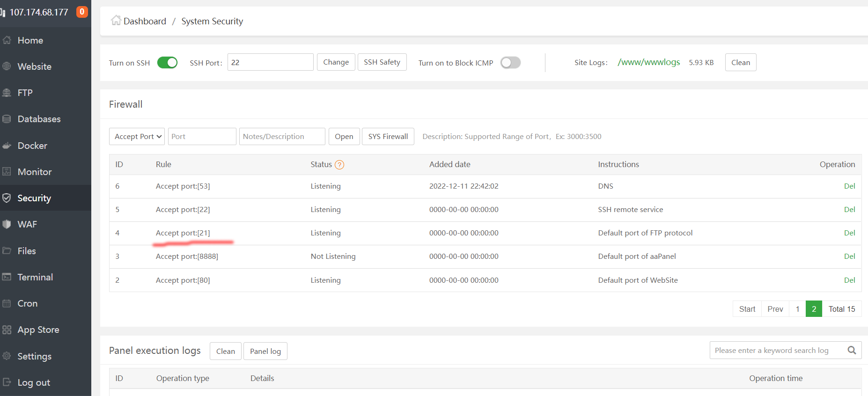The width and height of the screenshot is (868, 396).
Task: Turn off the SSH toggle switch
Action: pyautogui.click(x=167, y=63)
